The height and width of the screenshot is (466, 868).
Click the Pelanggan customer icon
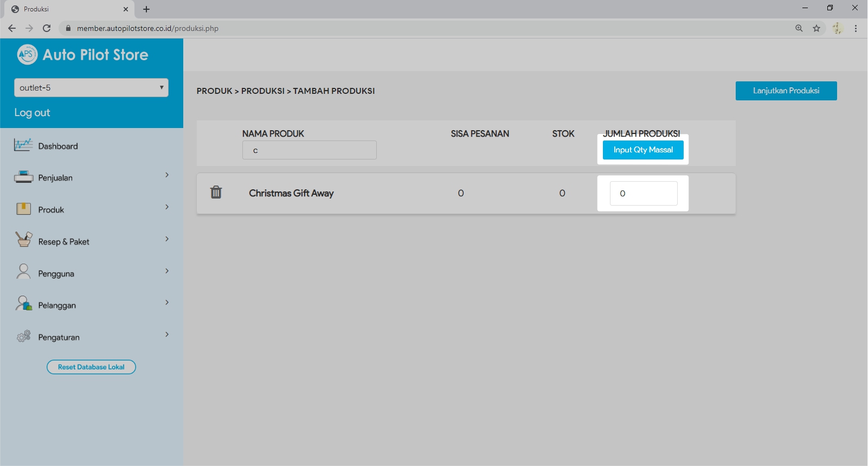[23, 304]
